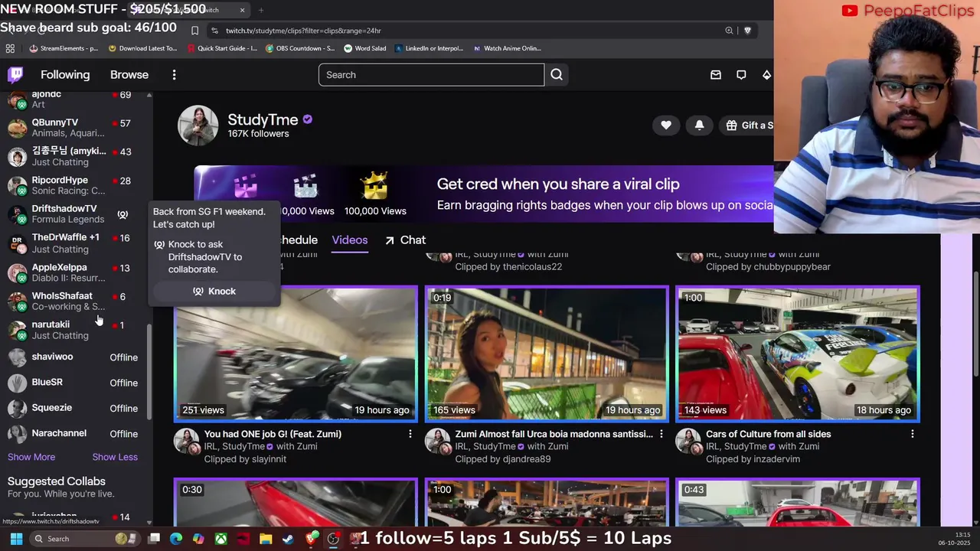Open Watch Anime Online bookmark
Screen dimensions: 980x551
(507, 48)
